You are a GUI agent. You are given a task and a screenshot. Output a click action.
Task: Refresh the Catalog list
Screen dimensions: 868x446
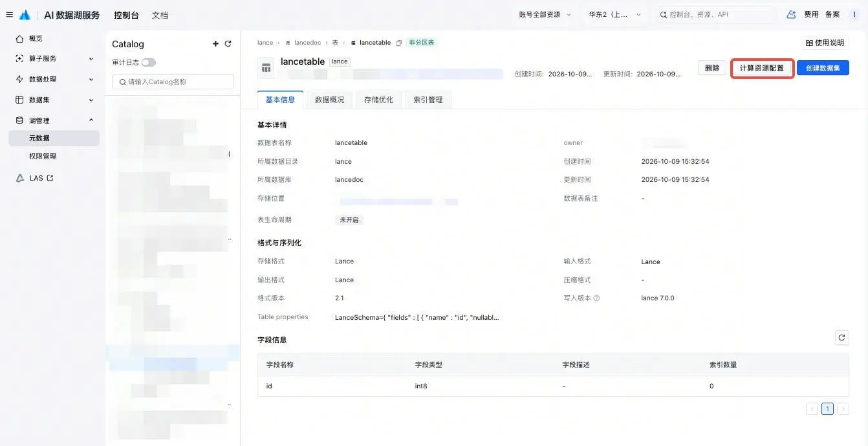(x=228, y=44)
